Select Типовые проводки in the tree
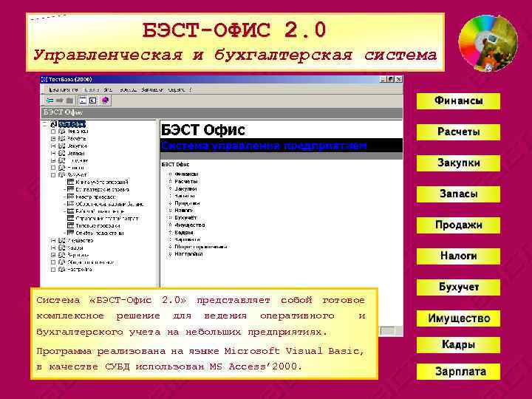 [98, 225]
